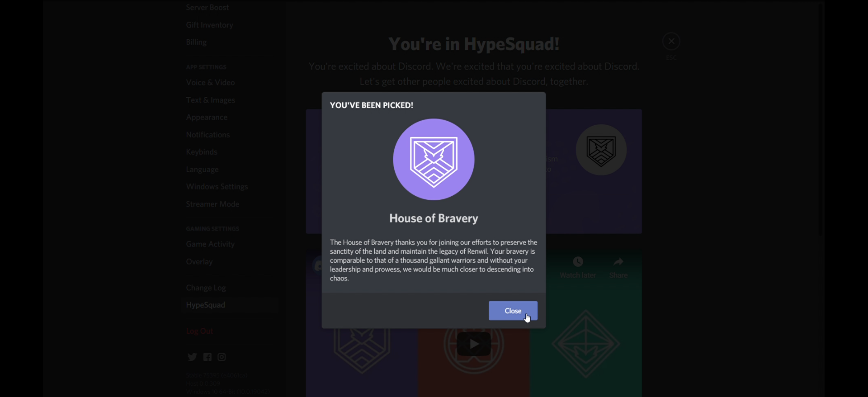868x397 pixels.
Task: Open Windows Settings page
Action: pos(217,187)
